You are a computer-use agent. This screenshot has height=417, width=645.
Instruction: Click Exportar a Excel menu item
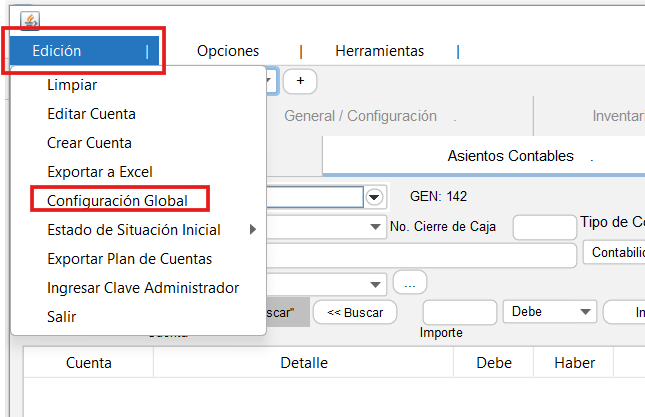coord(99,172)
